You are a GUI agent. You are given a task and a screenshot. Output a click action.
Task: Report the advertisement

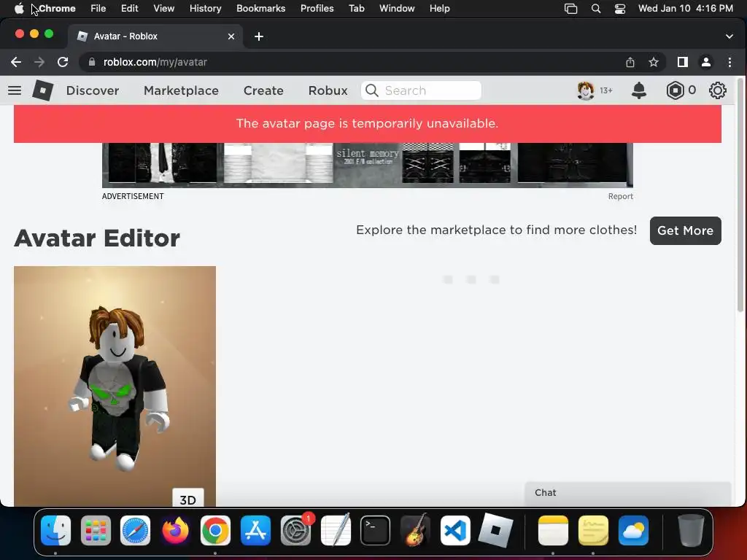tap(620, 196)
